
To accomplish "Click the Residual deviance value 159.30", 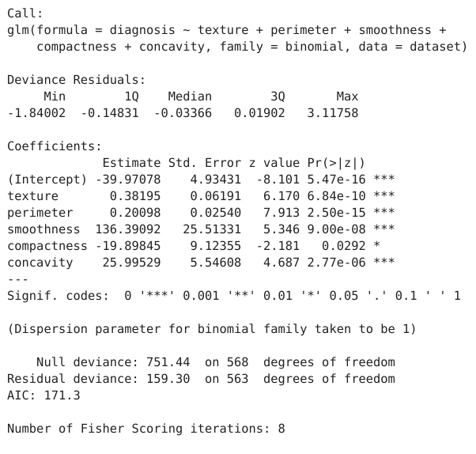I will point(168,378).
